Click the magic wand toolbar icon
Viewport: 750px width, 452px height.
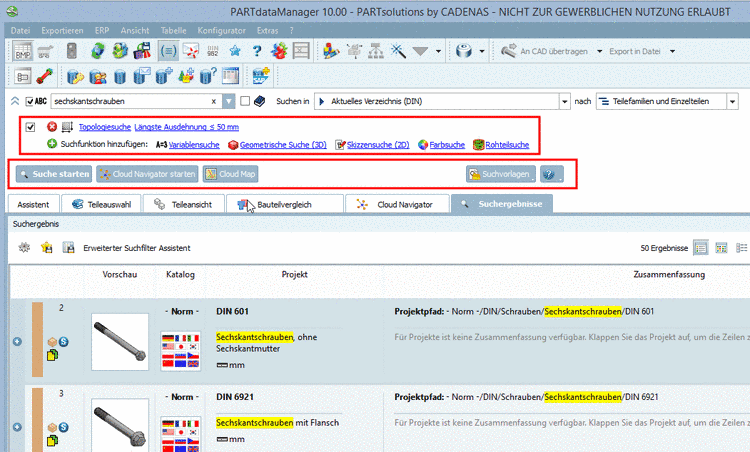point(398,51)
